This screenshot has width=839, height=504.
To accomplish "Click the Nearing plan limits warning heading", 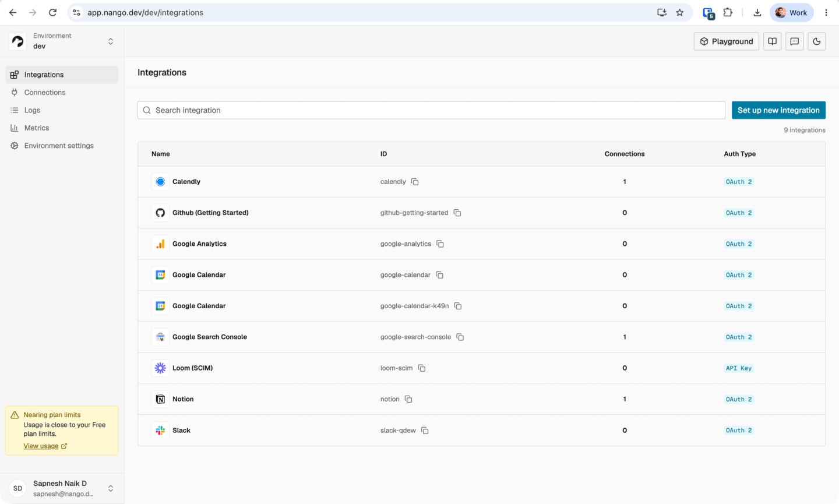I will click(52, 415).
